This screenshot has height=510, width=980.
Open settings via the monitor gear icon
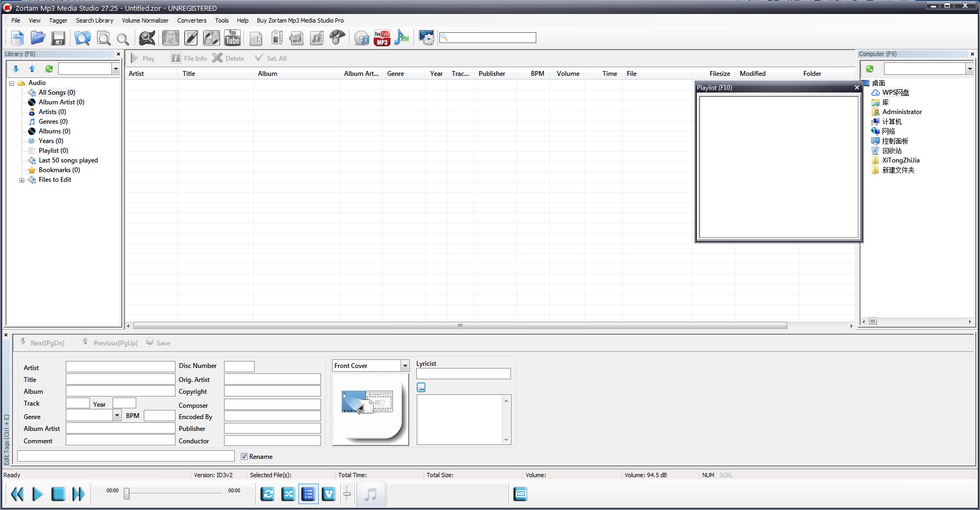pyautogui.click(x=426, y=38)
